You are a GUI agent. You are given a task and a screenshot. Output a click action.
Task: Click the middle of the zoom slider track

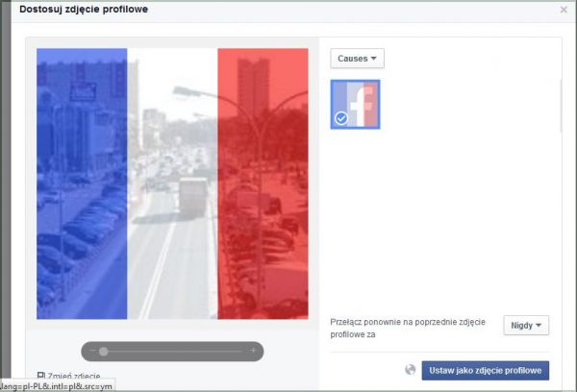[x=172, y=351]
